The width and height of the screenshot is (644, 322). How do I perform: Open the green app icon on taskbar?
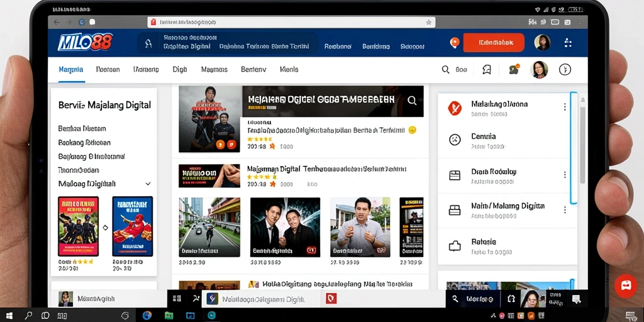(169, 316)
